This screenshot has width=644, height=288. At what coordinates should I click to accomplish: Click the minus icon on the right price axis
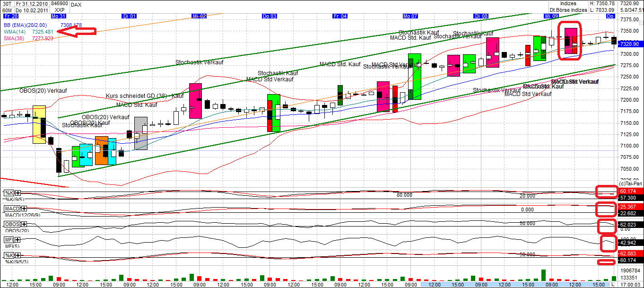click(x=641, y=23)
